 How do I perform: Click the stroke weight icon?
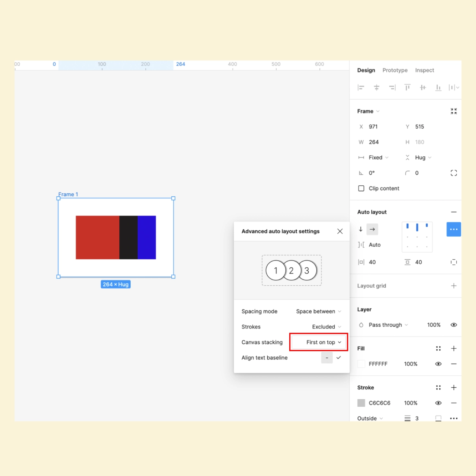point(408,418)
